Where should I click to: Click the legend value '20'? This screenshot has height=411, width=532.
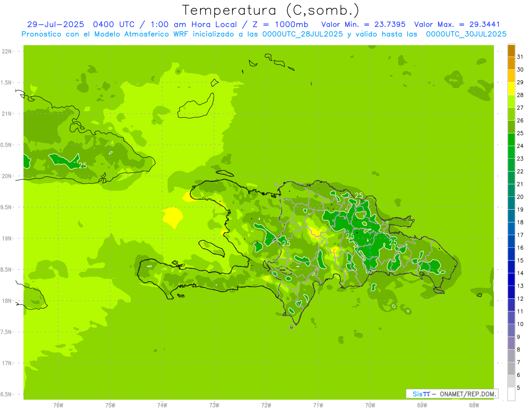pos(520,197)
